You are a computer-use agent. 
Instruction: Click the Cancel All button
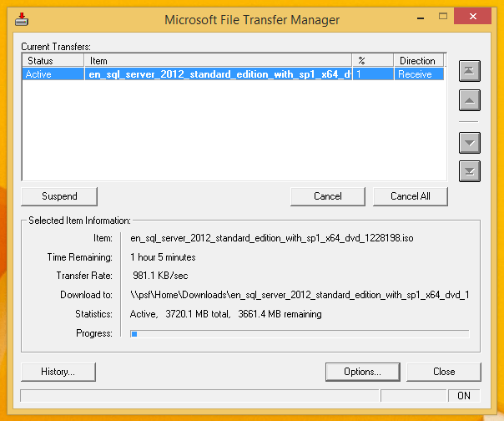(x=411, y=196)
